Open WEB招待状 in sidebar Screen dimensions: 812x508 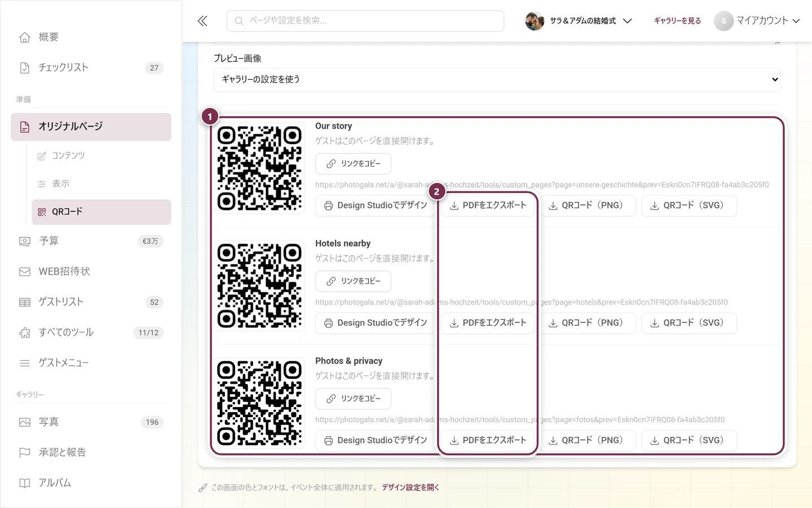pyautogui.click(x=91, y=271)
